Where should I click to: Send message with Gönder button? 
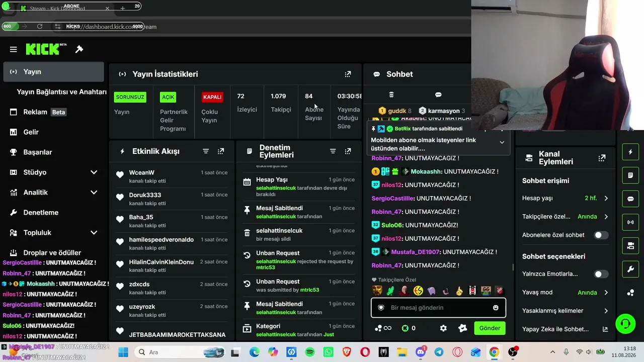(x=490, y=328)
